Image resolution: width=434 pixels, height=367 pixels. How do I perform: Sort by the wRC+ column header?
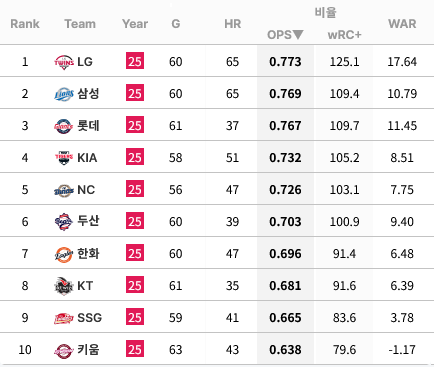coord(344,35)
